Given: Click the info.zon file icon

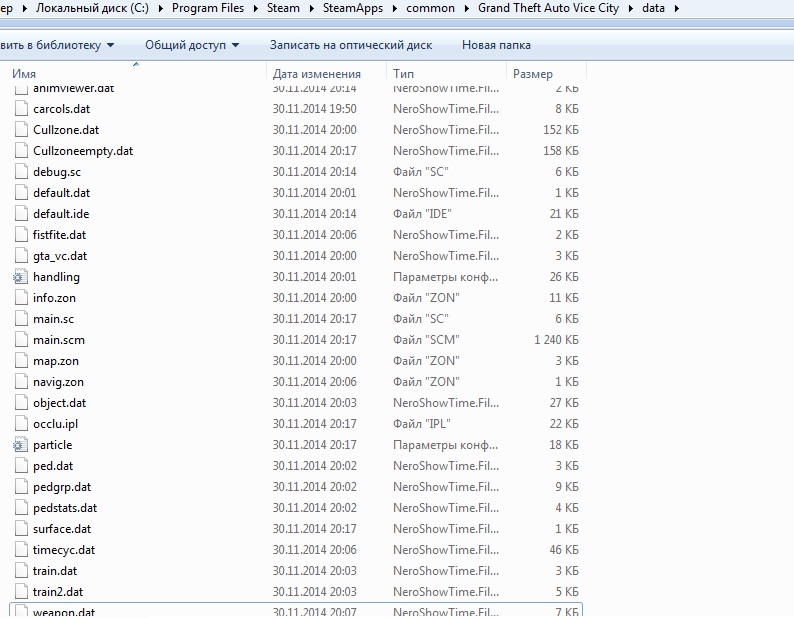Looking at the screenshot, I should click(x=21, y=298).
